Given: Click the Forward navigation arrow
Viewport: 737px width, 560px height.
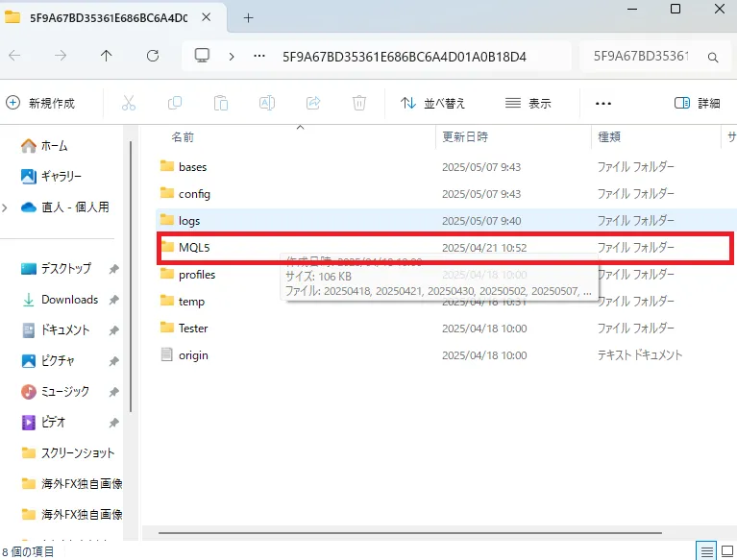Looking at the screenshot, I should coord(61,56).
